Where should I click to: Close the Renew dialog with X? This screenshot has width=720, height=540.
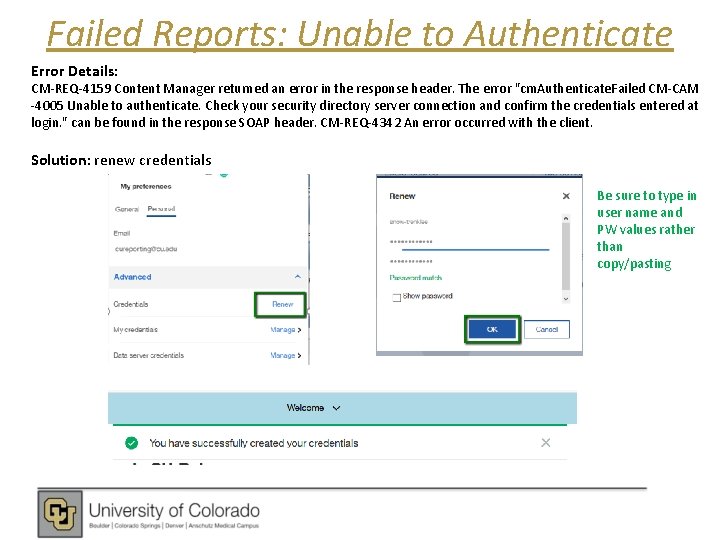(x=566, y=196)
